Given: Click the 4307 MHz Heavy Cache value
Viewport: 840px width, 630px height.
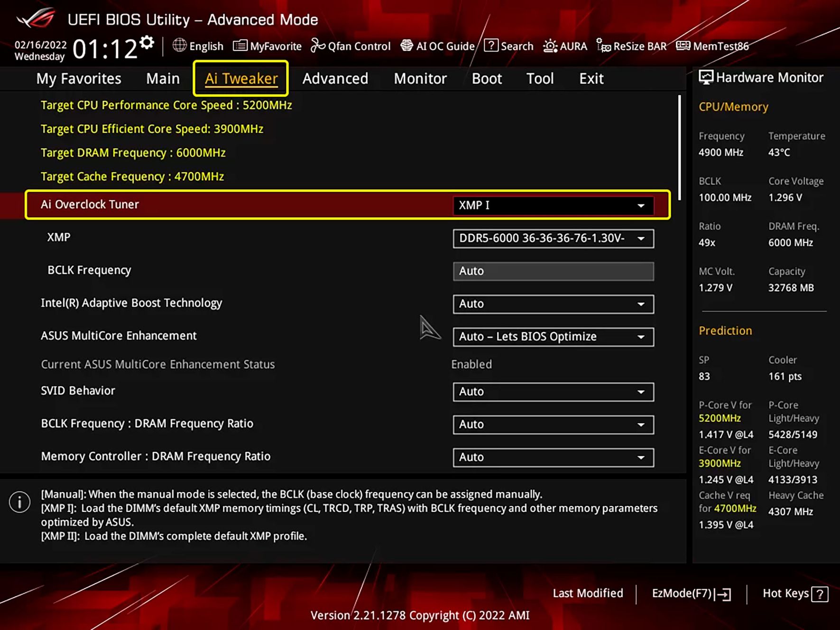Looking at the screenshot, I should coord(791,511).
